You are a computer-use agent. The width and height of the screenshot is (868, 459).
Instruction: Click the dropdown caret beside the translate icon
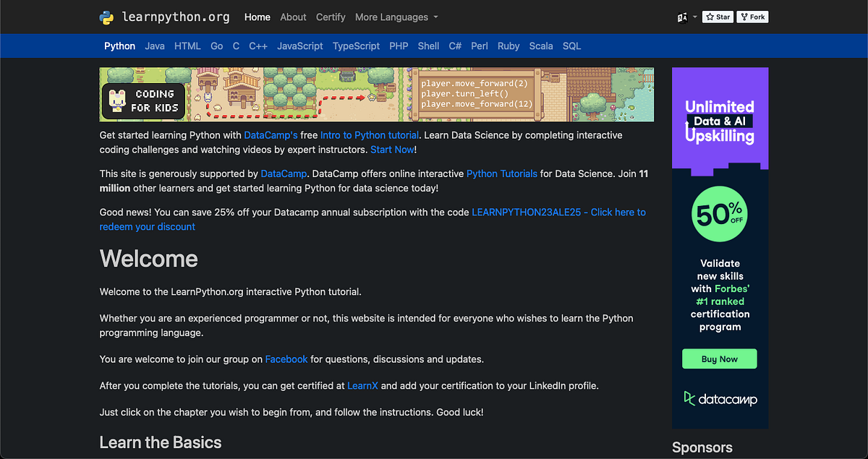click(695, 17)
